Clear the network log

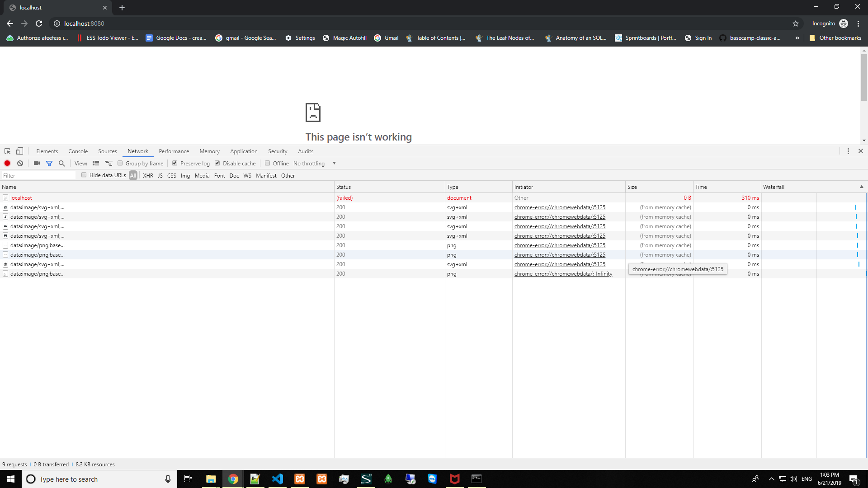pos(20,164)
